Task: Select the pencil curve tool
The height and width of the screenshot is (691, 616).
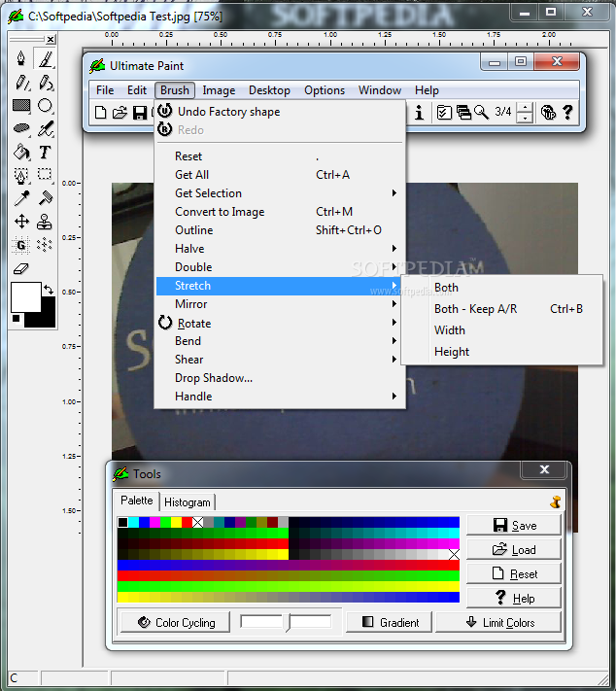Action: (45, 82)
